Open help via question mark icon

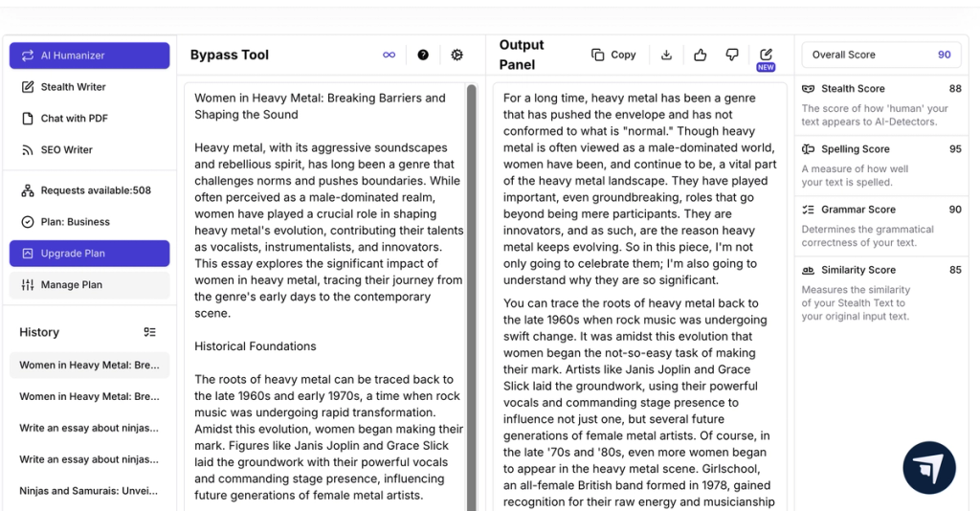423,55
